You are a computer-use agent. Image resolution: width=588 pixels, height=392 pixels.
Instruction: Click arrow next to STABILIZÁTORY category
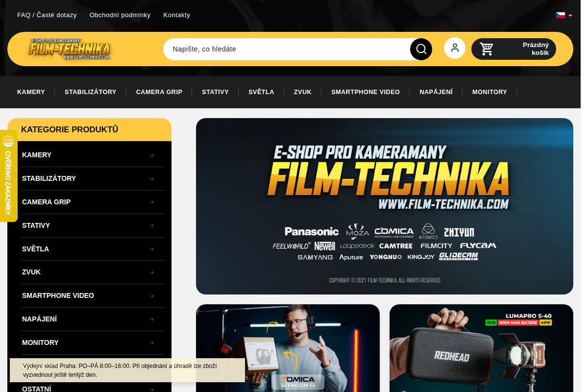tap(152, 179)
